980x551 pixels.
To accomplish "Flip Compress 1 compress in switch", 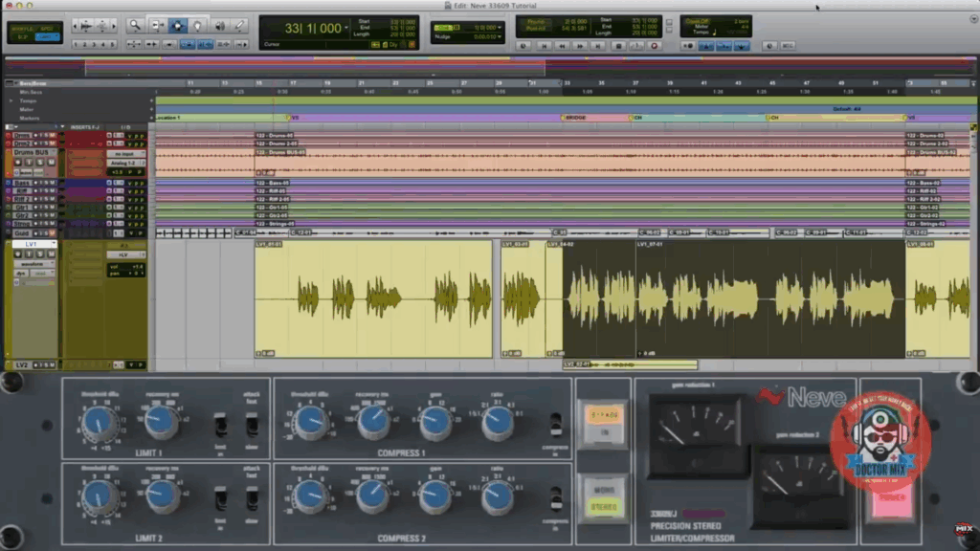I will tap(555, 425).
